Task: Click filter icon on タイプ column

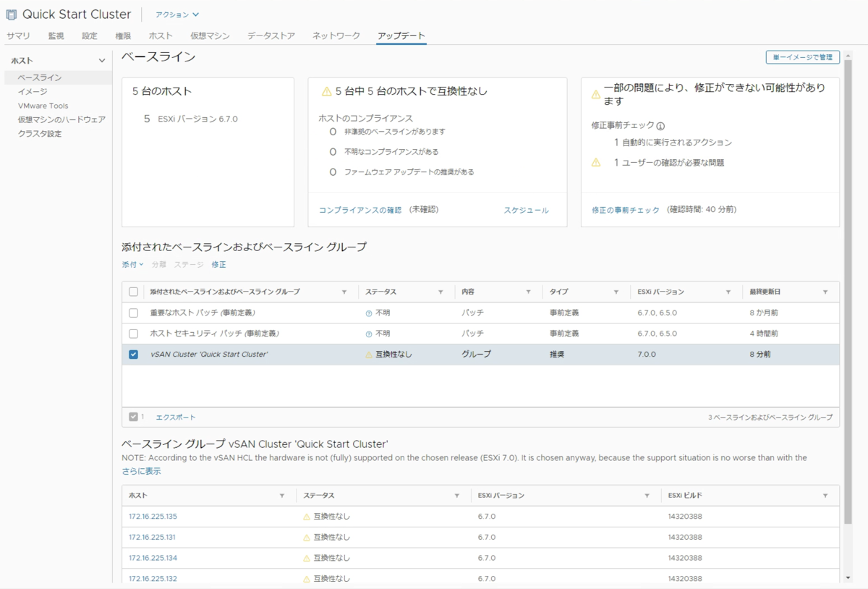Action: tap(616, 292)
